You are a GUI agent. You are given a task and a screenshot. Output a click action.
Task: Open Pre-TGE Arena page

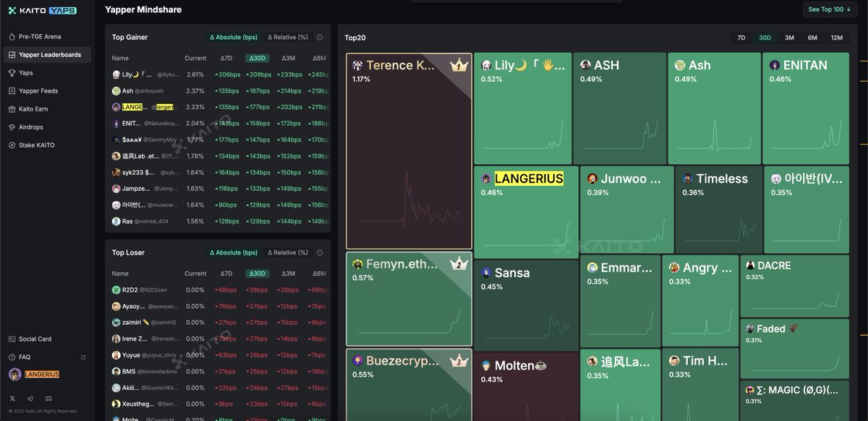tap(40, 37)
